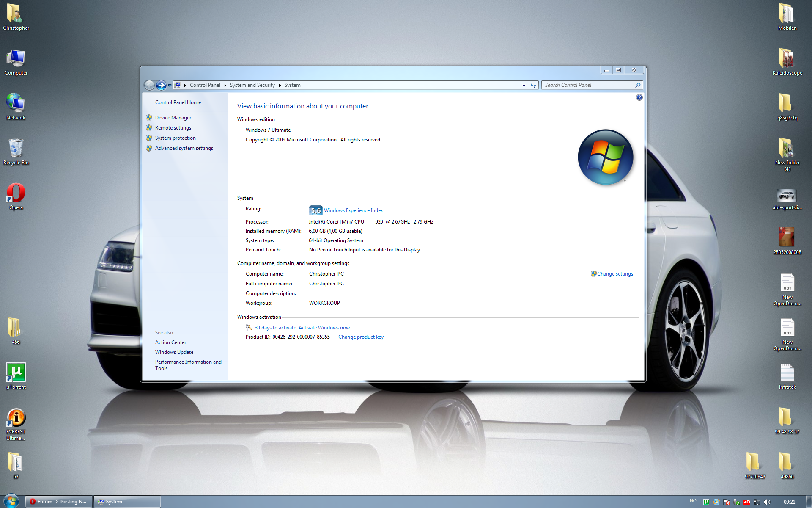Select the Kaleidoscope folder
Image resolution: width=812 pixels, height=508 pixels.
(787, 62)
